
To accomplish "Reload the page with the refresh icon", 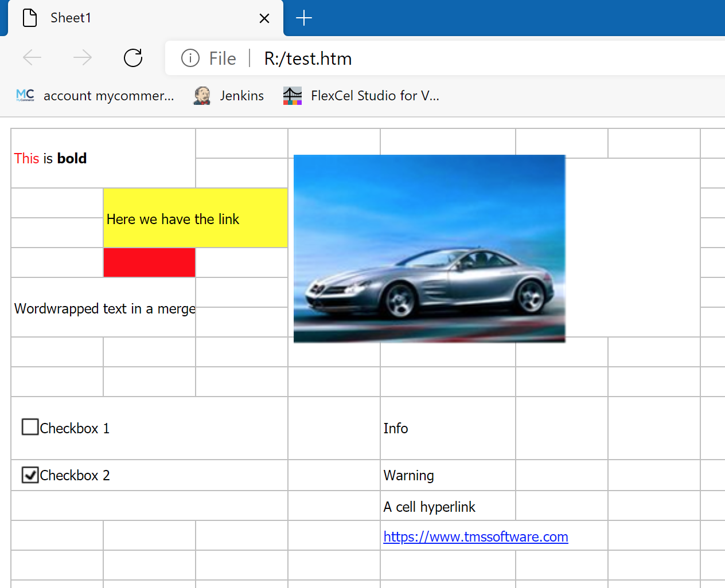I will (x=133, y=58).
